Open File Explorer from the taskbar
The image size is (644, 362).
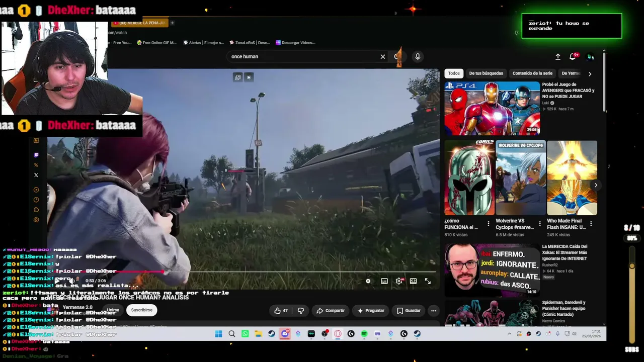(258, 334)
